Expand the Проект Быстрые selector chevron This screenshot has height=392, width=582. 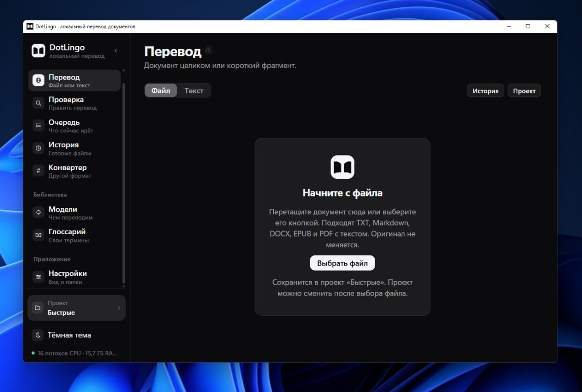pos(119,308)
